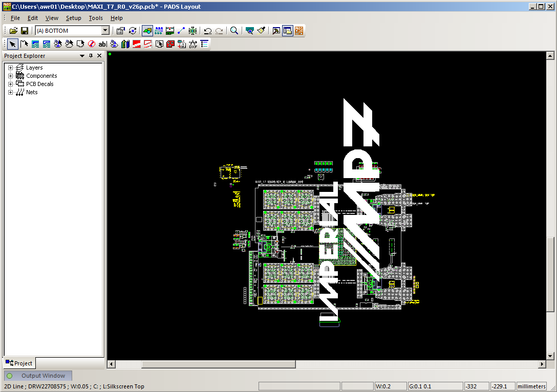Viewport: 557px width, 392px height.
Task: Toggle the Project Explorer window toolbar button
Action: click(287, 31)
